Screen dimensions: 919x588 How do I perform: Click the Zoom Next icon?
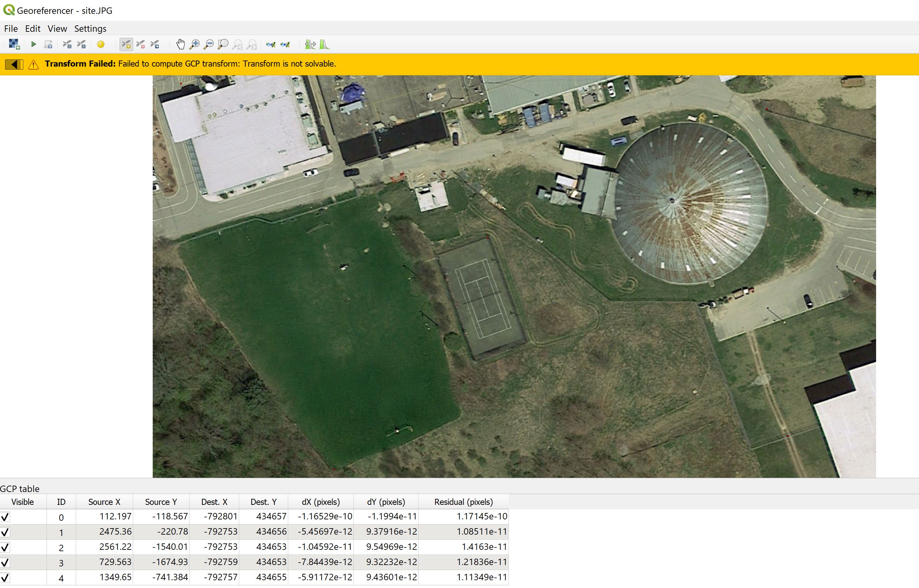point(251,45)
